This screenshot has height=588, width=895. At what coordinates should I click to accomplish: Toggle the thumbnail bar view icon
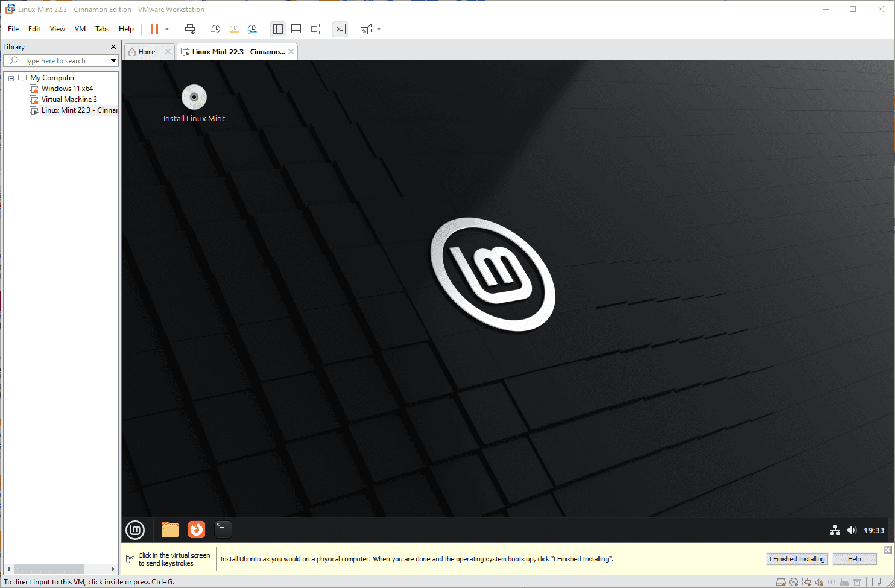tap(296, 29)
